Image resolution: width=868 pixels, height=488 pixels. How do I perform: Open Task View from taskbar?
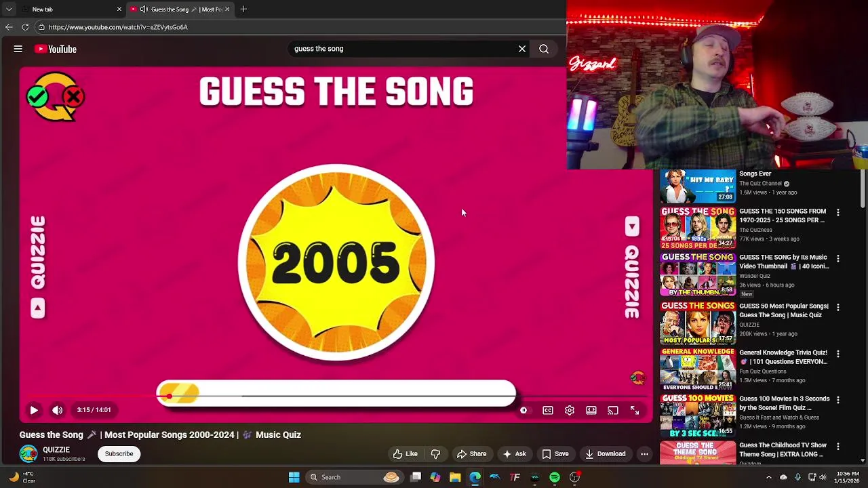pos(416,477)
